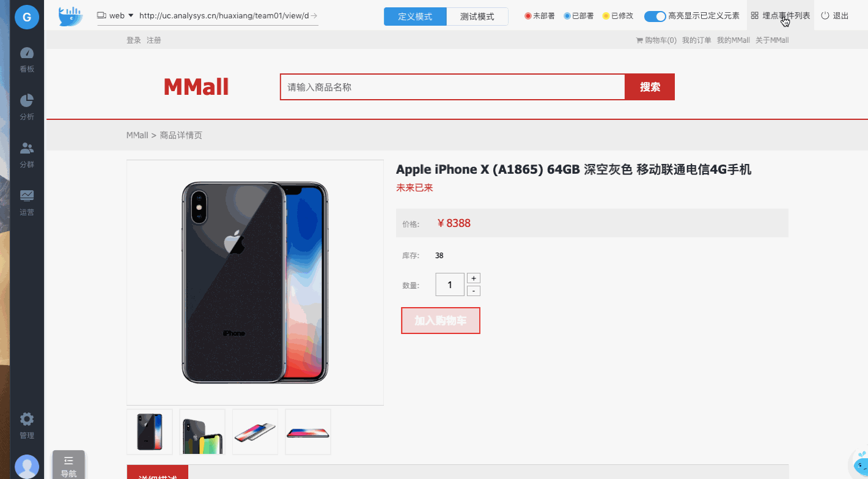Increase quantity with the plus stepper

(x=474, y=278)
